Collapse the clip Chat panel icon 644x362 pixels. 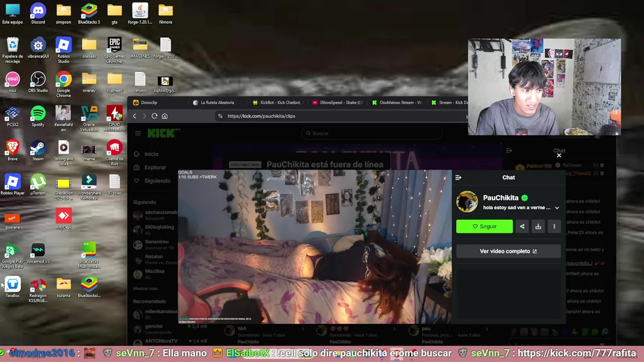point(458,177)
